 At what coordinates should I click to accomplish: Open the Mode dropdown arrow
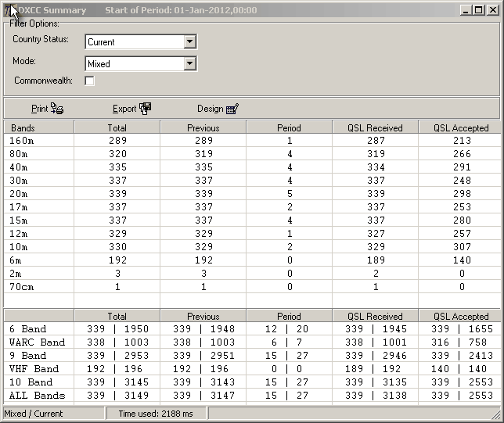coord(189,63)
